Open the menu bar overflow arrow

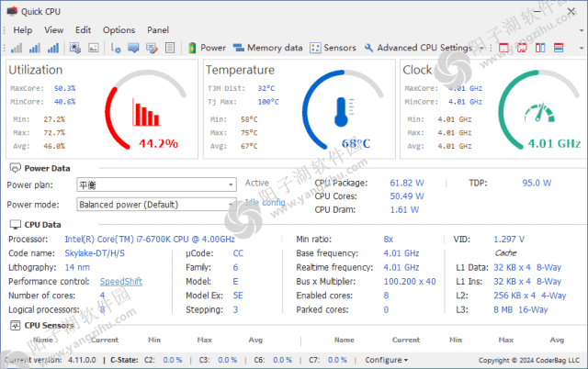pyautogui.click(x=582, y=30)
